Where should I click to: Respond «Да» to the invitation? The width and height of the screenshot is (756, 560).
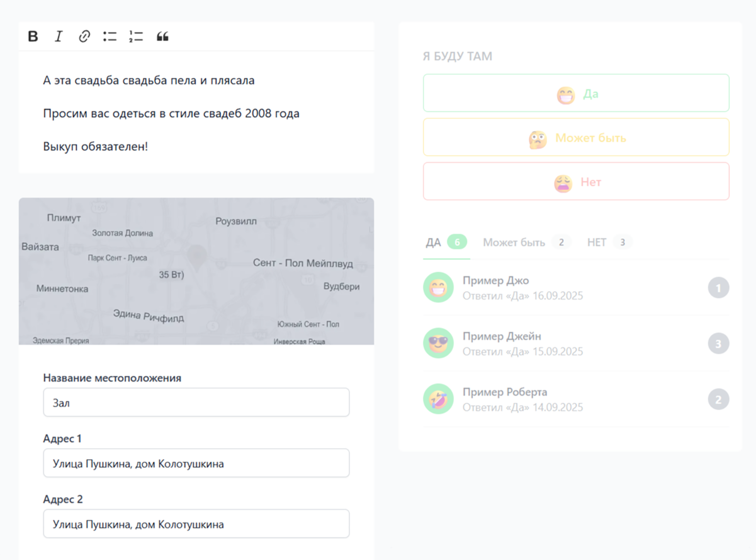[x=576, y=93]
